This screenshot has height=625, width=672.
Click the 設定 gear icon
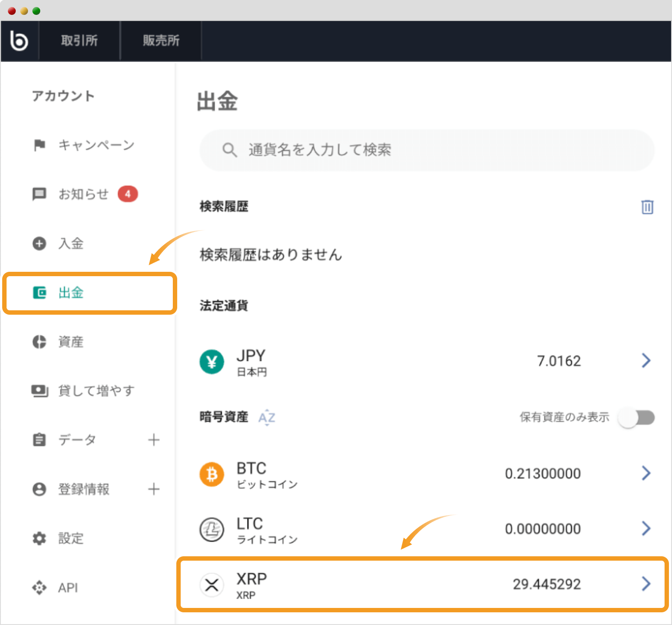point(39,538)
